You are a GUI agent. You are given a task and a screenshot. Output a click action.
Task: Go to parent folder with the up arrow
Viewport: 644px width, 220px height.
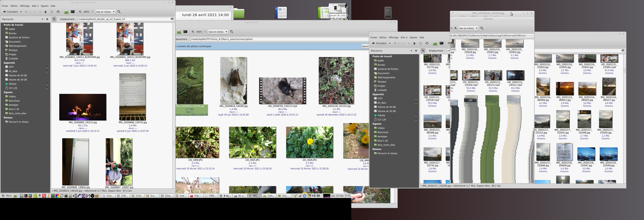46,12
